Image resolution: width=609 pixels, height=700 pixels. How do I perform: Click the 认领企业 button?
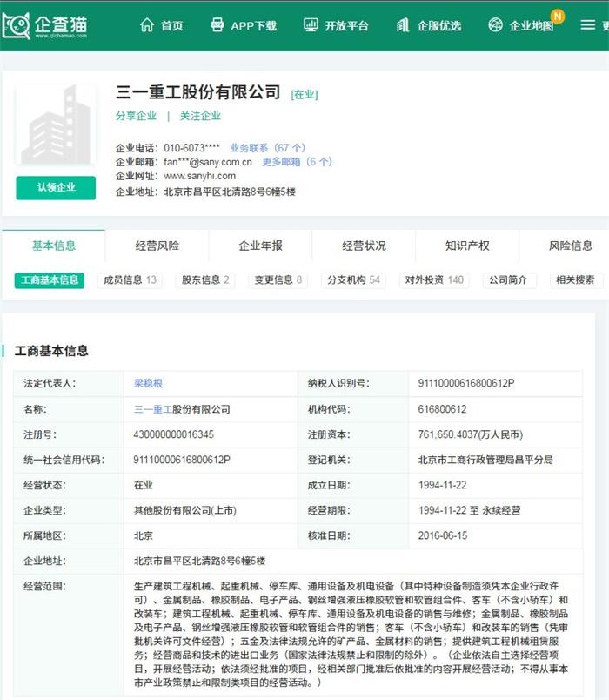[x=56, y=187]
